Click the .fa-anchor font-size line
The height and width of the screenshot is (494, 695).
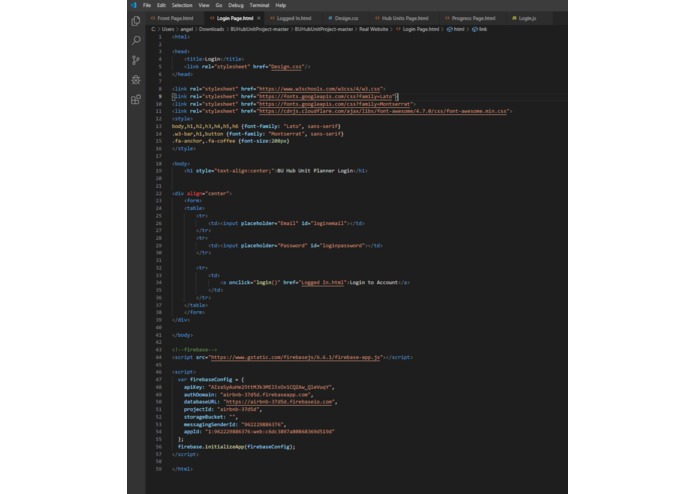(x=230, y=141)
